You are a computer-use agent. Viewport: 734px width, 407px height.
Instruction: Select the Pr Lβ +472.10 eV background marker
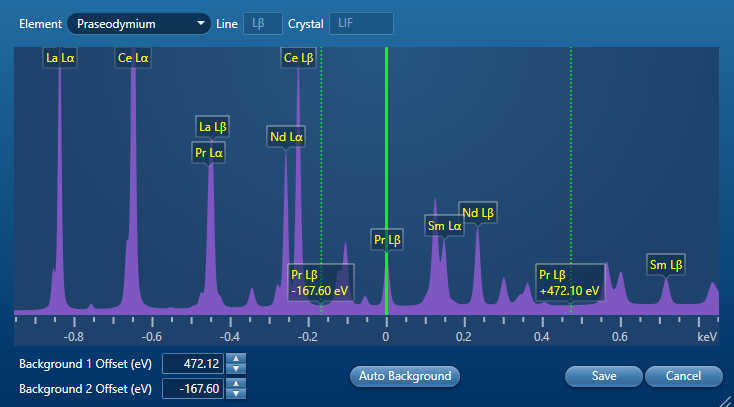click(x=569, y=282)
